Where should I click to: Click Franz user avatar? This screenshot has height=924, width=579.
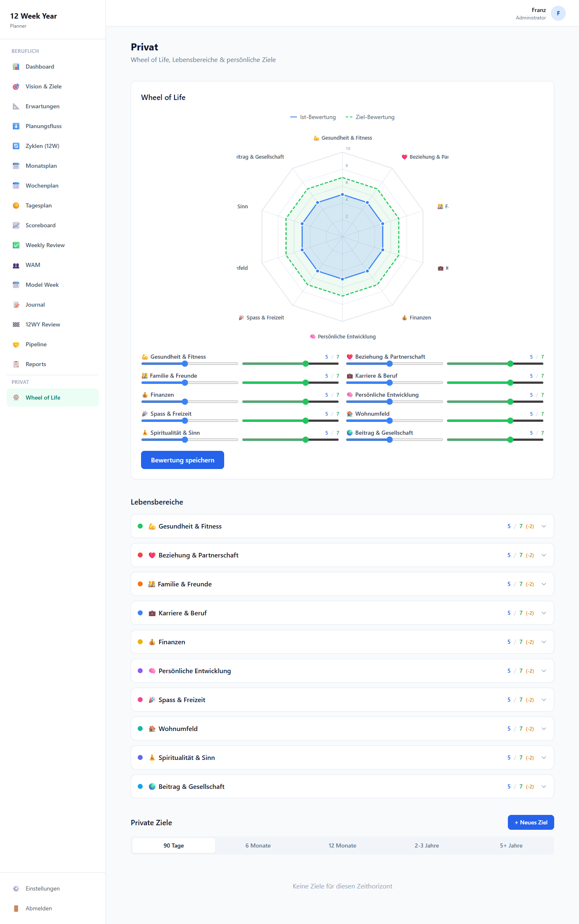pyautogui.click(x=558, y=13)
